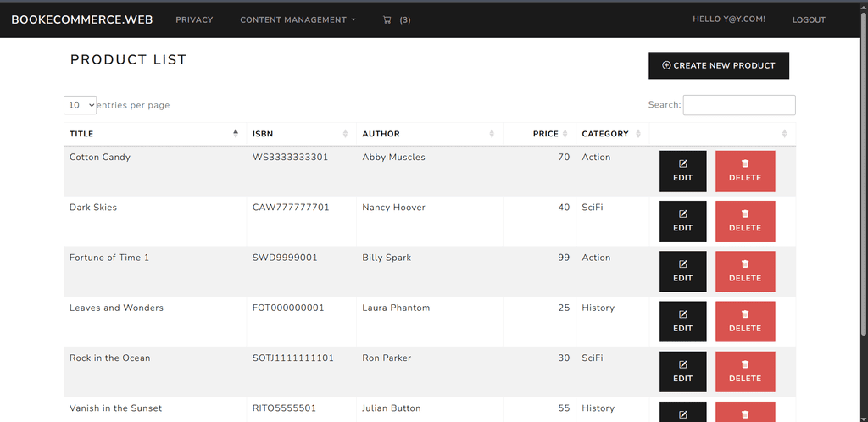Edit the Rock in the Ocean entry
The width and height of the screenshot is (868, 422).
click(682, 372)
